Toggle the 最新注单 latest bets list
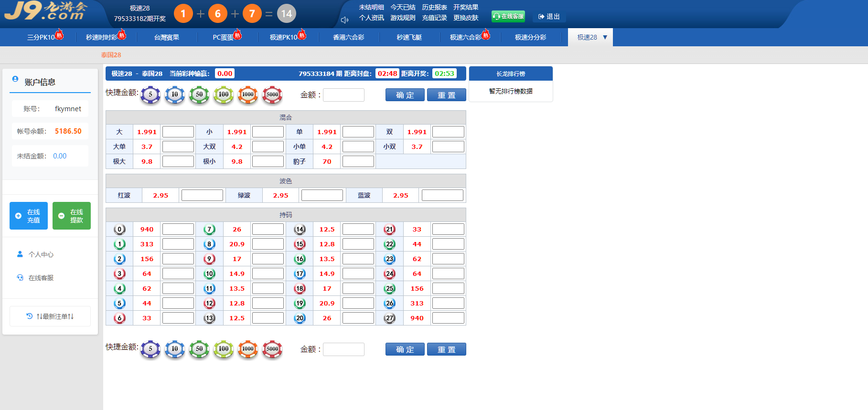Viewport: 868px width, 410px height. click(x=50, y=316)
